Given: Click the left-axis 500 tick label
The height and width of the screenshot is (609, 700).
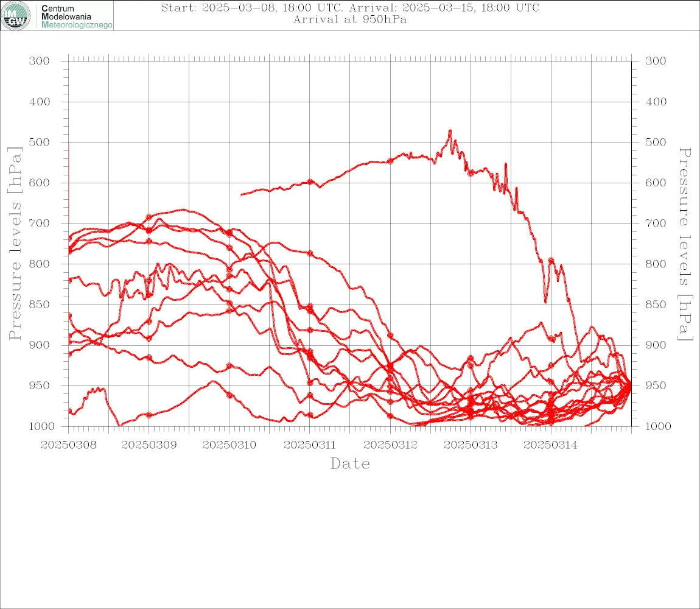Looking at the screenshot, I should [x=40, y=142].
